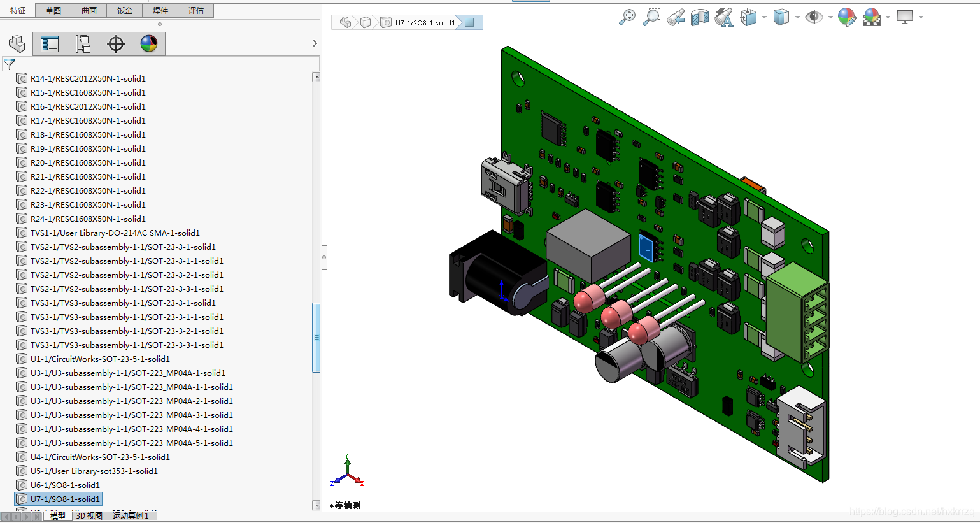
Task: Open the 3D 视图 bottom tab
Action: [89, 516]
